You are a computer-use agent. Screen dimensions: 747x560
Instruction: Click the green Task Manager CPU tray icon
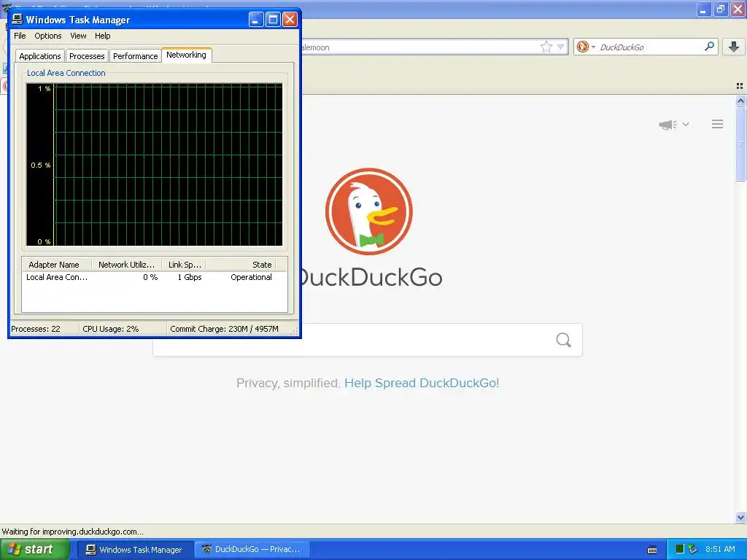point(680,550)
